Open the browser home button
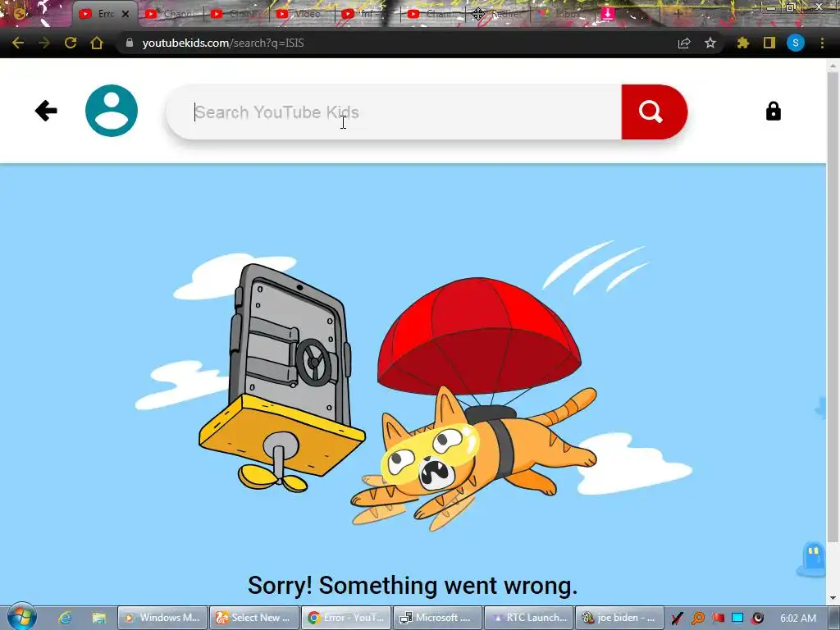This screenshot has width=840, height=630. pyautogui.click(x=97, y=43)
